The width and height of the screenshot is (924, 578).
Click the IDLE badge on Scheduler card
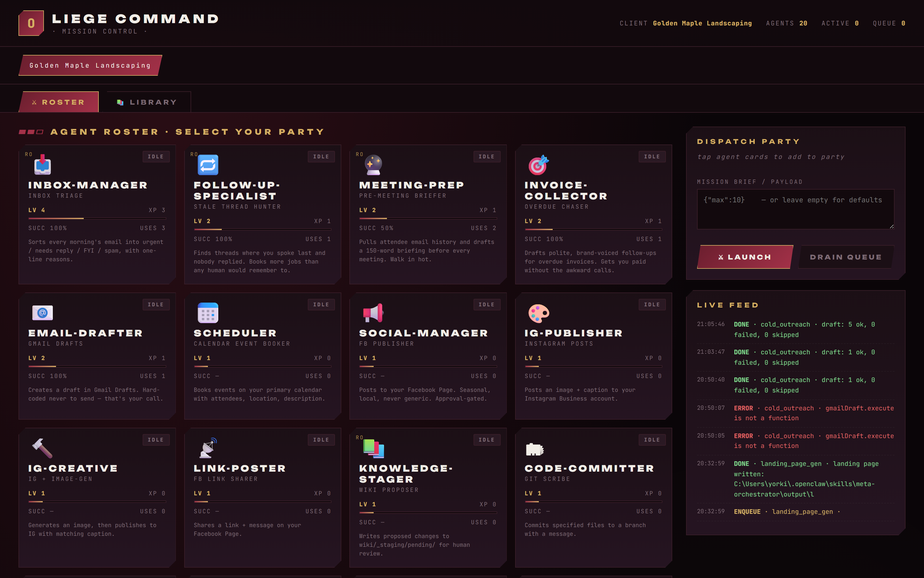321,305
